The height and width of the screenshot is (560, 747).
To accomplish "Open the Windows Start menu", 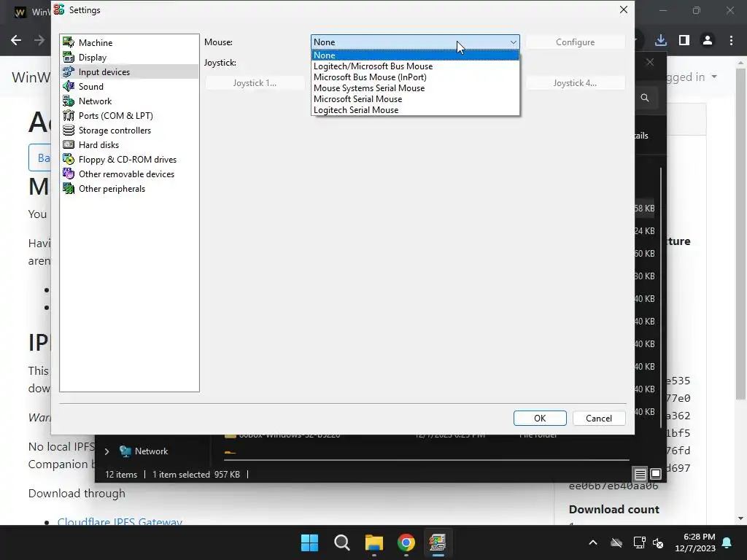I will pos(309,542).
